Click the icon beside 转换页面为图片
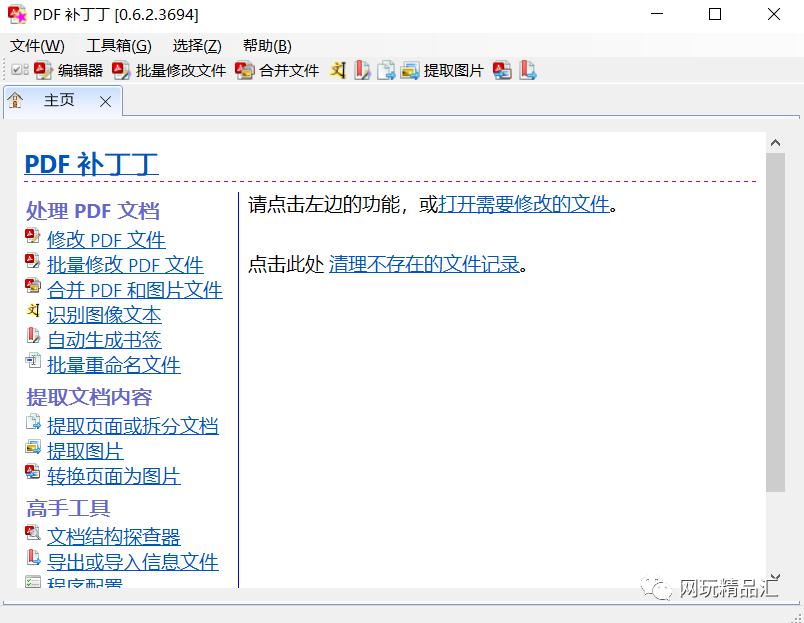 click(x=33, y=472)
